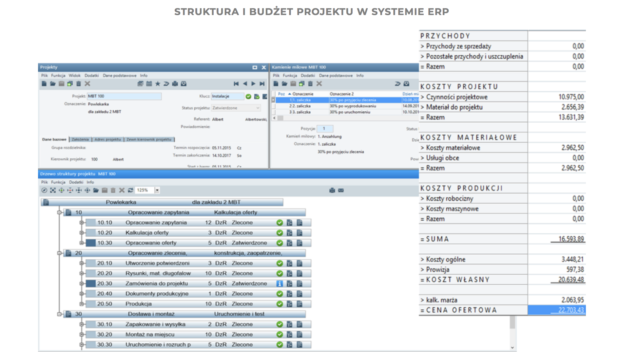Refresh the project structure tree
This screenshot has width=618, height=364.
[x=130, y=190]
